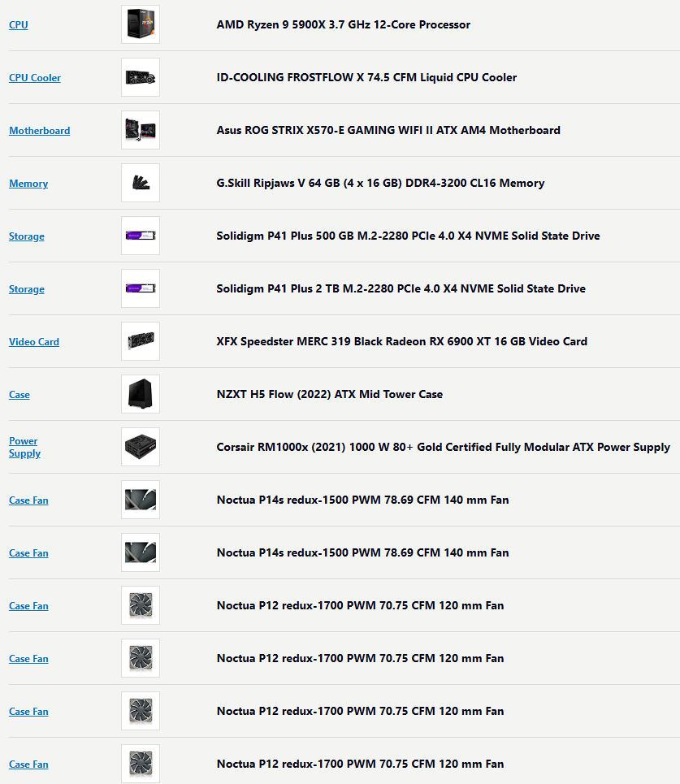Open the Solidigm P41 Plus 500 GB thumbnail
Screen dimensions: 680x784
pyautogui.click(x=141, y=236)
